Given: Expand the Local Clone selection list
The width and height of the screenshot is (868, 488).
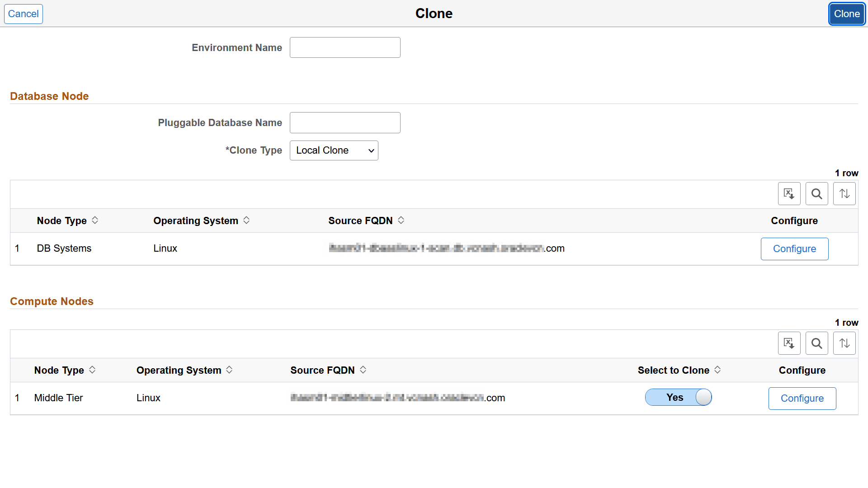Looking at the screenshot, I should (x=334, y=150).
